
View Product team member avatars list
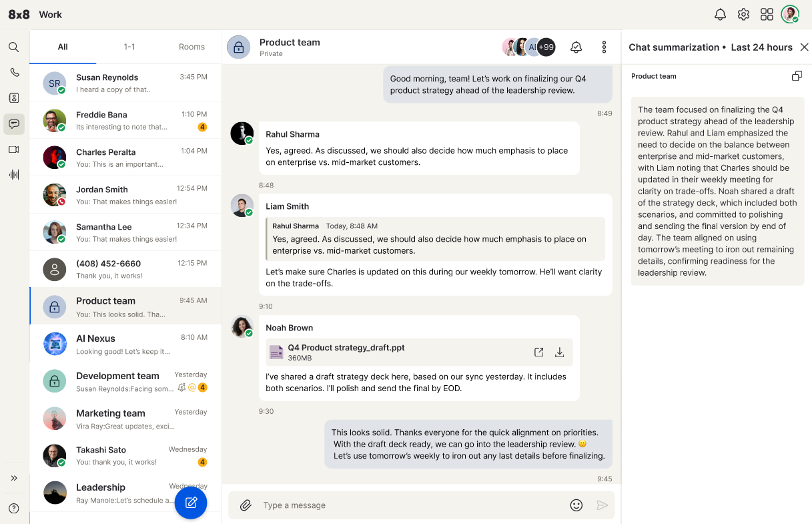click(x=528, y=47)
